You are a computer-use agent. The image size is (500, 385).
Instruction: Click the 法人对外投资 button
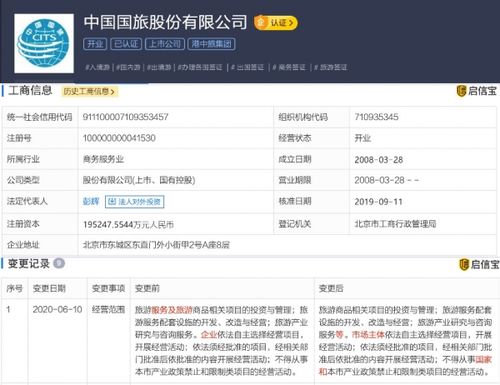(135, 202)
